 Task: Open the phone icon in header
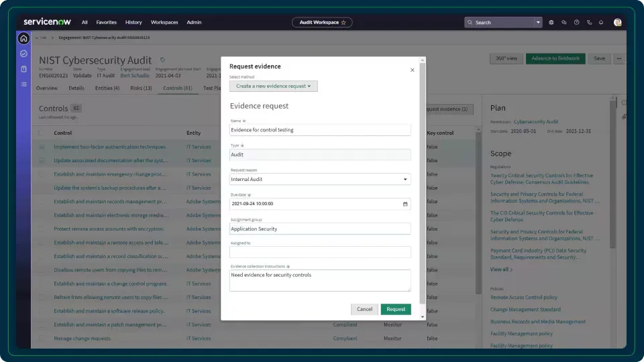(589, 22)
